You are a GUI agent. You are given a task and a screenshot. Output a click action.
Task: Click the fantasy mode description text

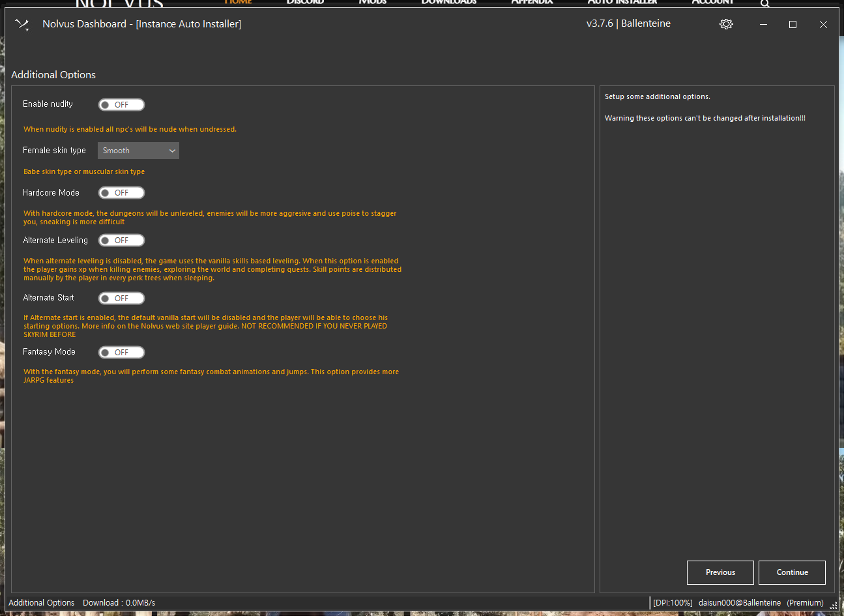click(211, 376)
